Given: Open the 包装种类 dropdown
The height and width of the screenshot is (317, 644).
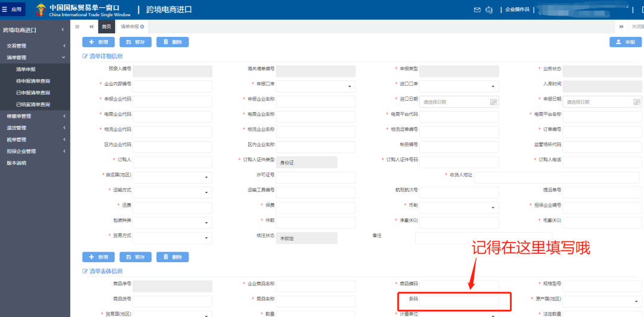Looking at the screenshot, I should (x=172, y=223).
